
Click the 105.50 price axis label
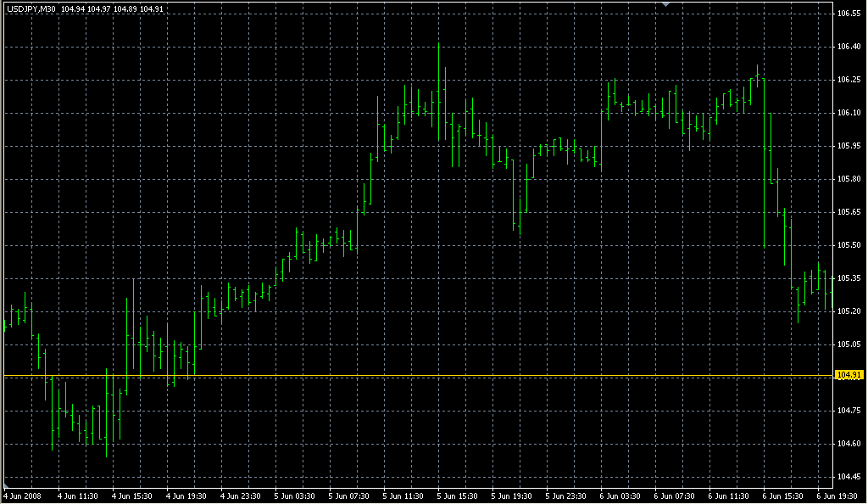(x=849, y=245)
